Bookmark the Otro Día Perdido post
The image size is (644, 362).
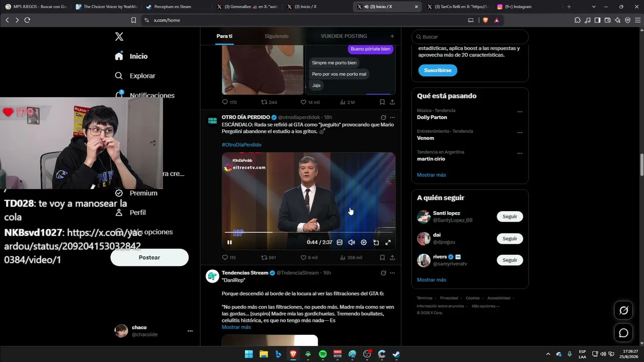click(382, 257)
